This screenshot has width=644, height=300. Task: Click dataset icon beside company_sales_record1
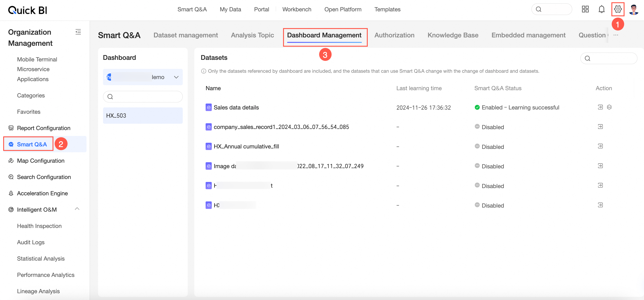209,127
